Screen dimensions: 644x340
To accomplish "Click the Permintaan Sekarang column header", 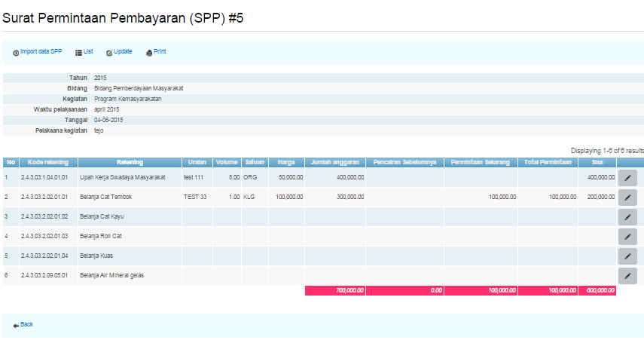I will point(480,162).
